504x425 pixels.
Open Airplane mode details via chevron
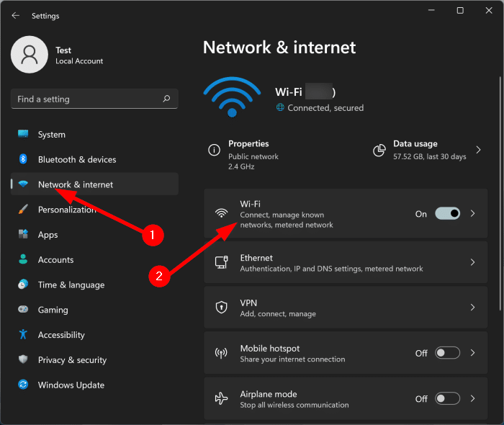[x=472, y=398]
